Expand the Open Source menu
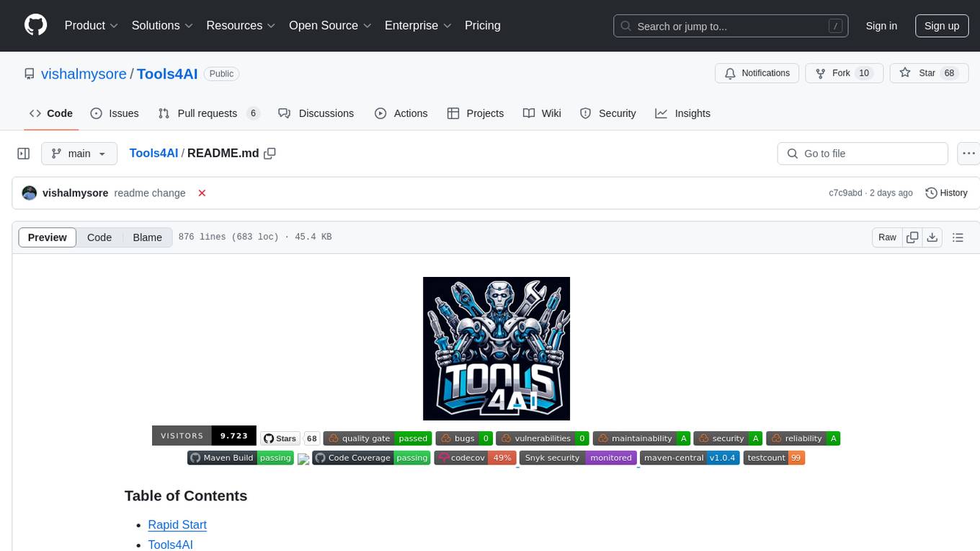The image size is (980, 551). (330, 25)
